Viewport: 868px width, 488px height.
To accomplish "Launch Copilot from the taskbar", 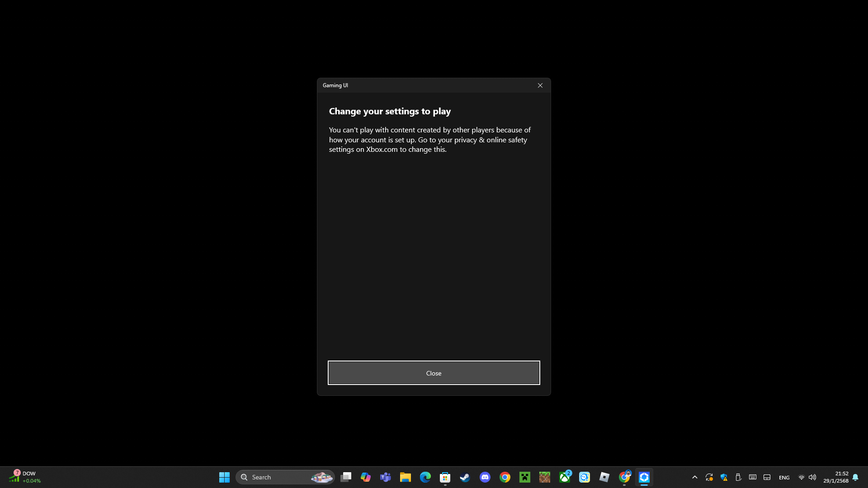I will [366, 477].
